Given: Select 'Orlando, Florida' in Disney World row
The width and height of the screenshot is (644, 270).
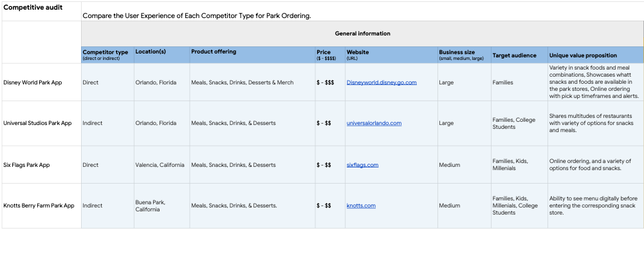Looking at the screenshot, I should tap(162, 82).
